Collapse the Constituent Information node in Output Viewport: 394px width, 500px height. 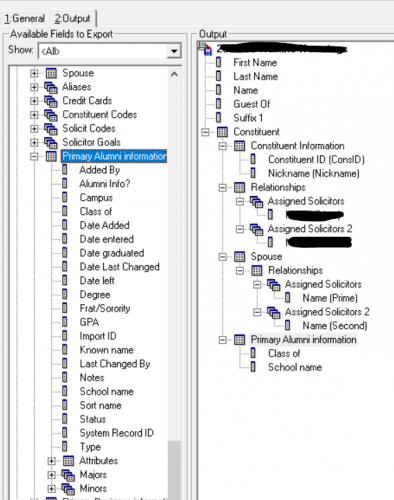coord(222,146)
